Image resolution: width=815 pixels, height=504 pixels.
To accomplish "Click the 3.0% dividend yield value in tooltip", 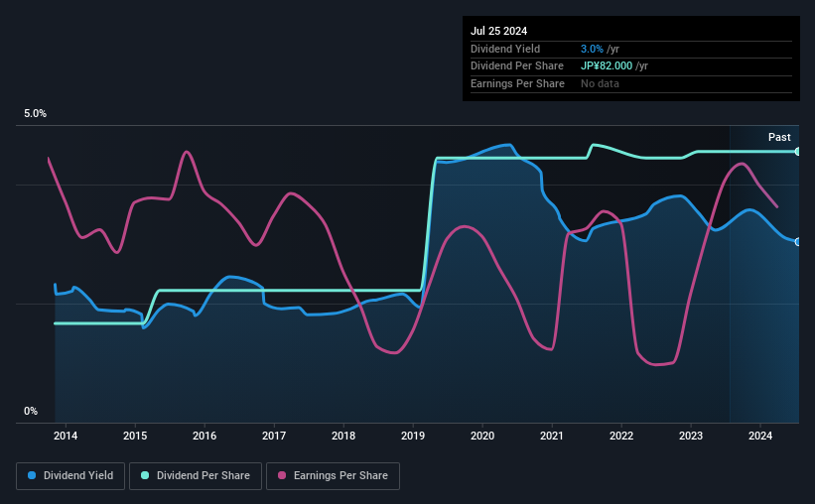I will pyautogui.click(x=592, y=49).
